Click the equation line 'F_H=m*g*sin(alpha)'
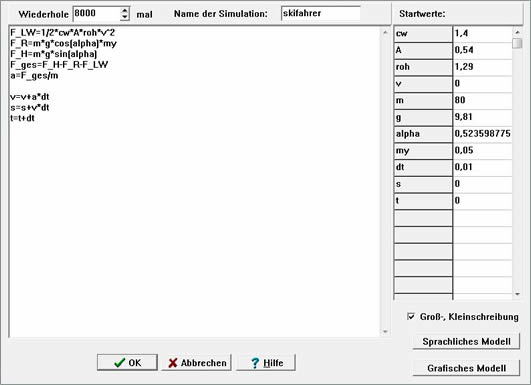The image size is (531, 385). click(x=54, y=54)
